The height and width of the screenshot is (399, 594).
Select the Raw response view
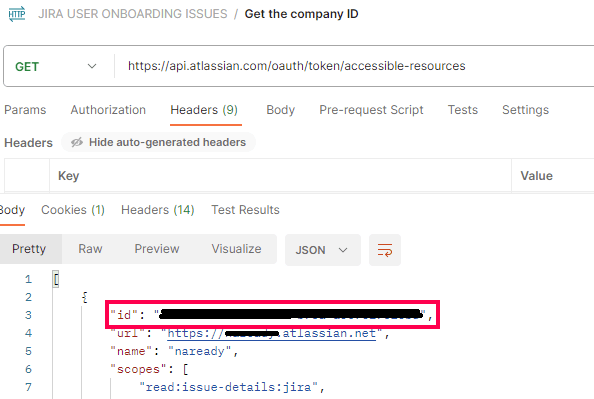click(x=90, y=249)
